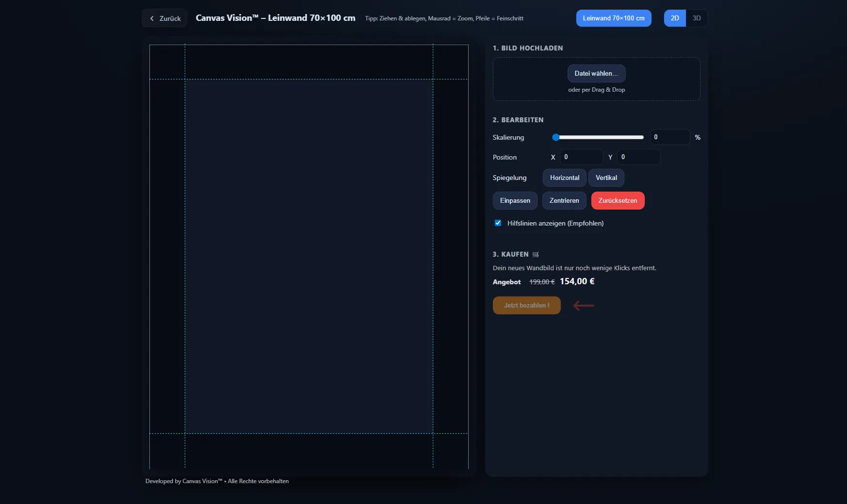Image resolution: width=847 pixels, height=504 pixels.
Task: Activate the Einpassen fit function
Action: (x=515, y=200)
